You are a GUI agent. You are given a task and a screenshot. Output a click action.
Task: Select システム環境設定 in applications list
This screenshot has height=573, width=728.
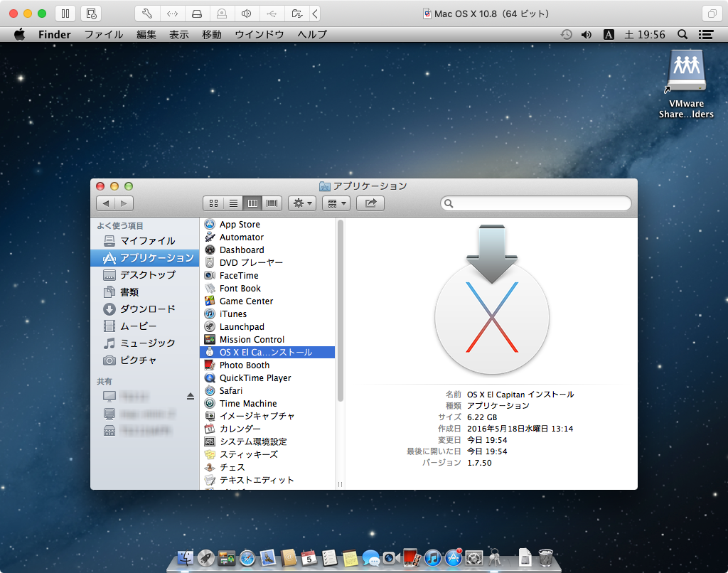tap(267, 441)
